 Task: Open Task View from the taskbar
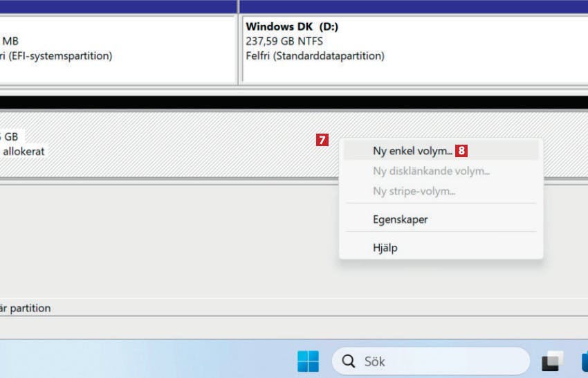pos(552,361)
